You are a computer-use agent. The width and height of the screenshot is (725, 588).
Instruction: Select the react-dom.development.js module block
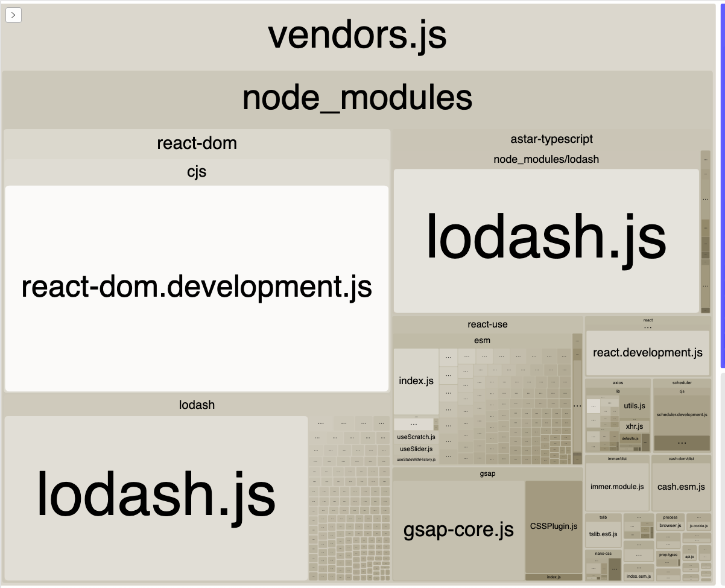[x=197, y=288]
